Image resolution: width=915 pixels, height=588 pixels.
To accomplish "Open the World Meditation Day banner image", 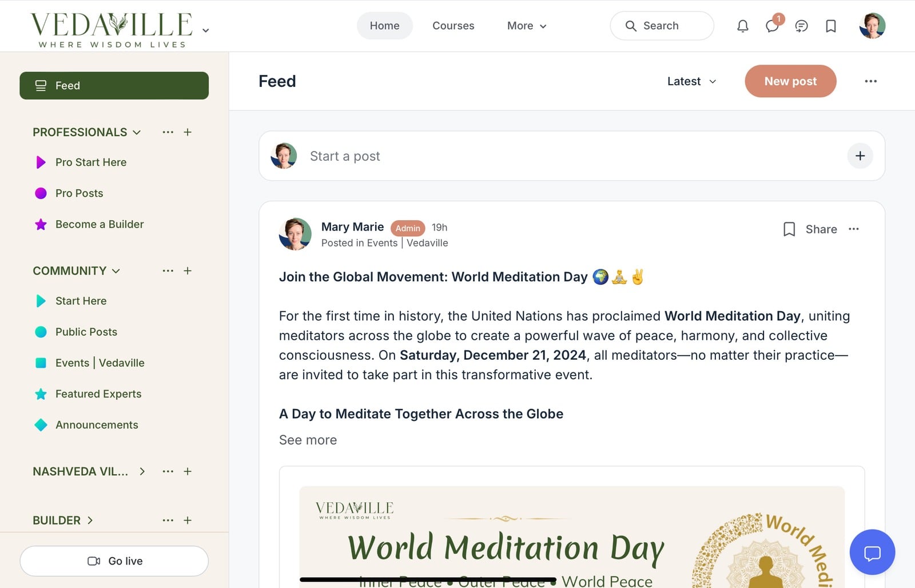I will tap(572, 537).
